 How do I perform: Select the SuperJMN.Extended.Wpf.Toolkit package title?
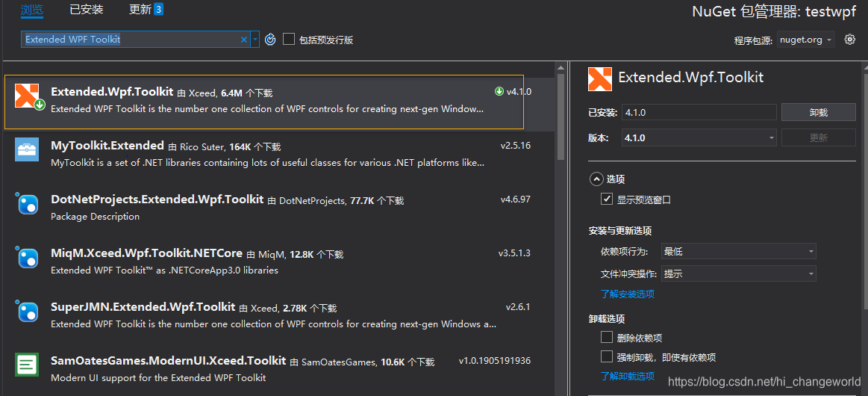pos(143,307)
